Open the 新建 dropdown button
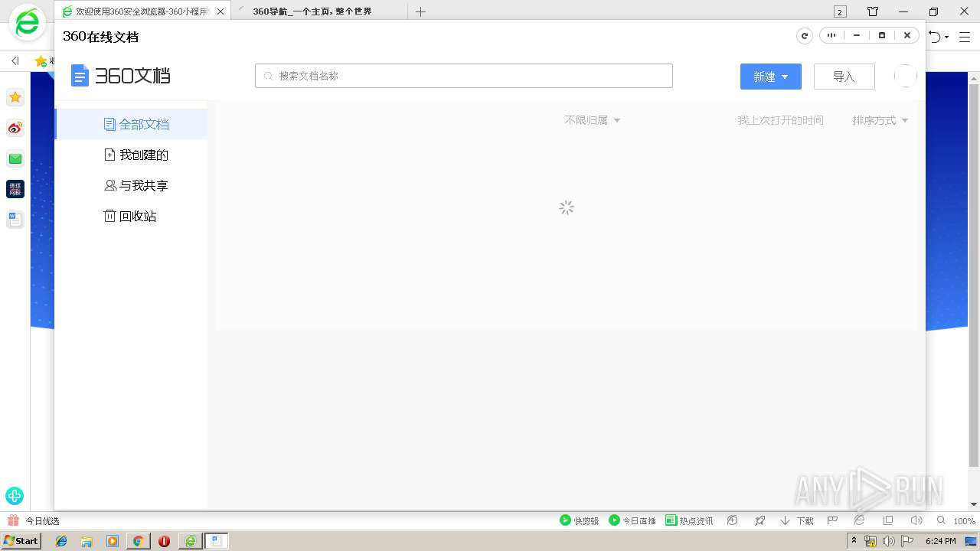This screenshot has height=551, width=980. pos(771,77)
